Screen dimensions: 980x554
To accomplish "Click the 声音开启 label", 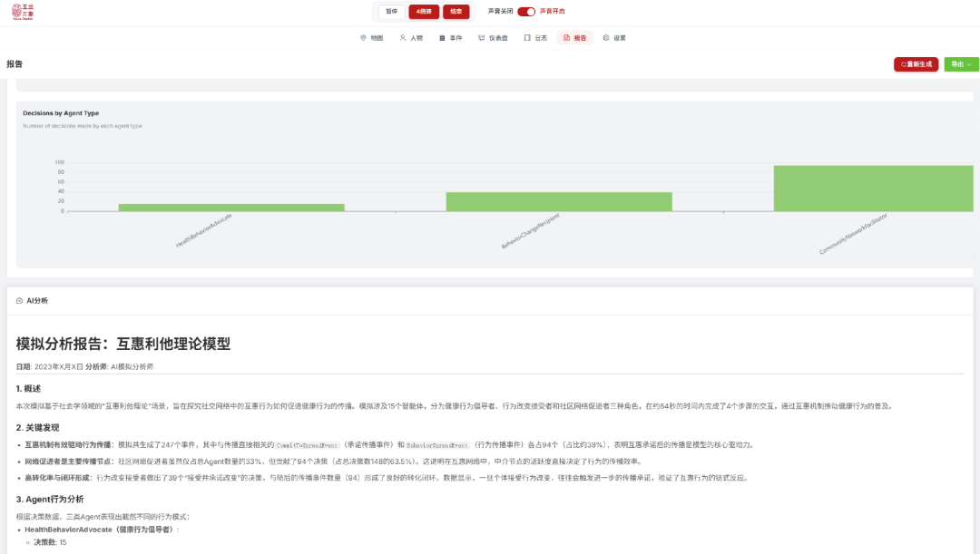I will coord(552,12).
